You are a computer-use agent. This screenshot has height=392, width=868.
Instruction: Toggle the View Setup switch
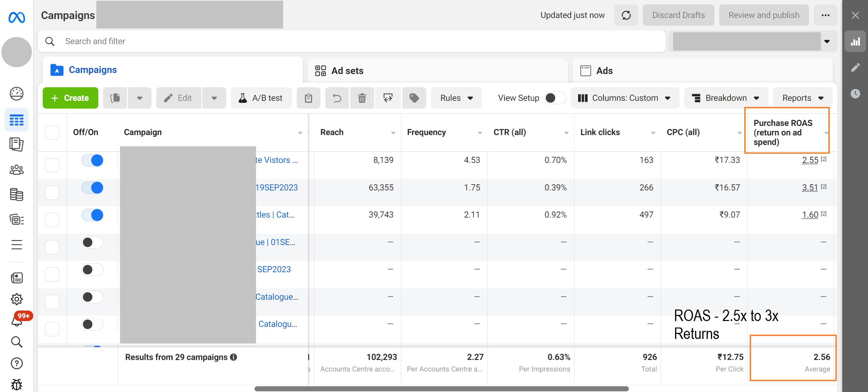(554, 98)
